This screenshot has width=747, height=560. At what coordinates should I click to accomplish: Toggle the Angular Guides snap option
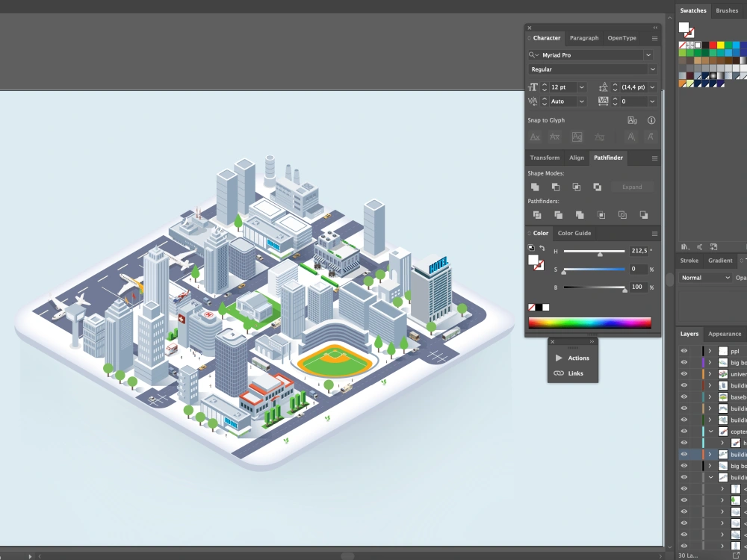click(631, 137)
